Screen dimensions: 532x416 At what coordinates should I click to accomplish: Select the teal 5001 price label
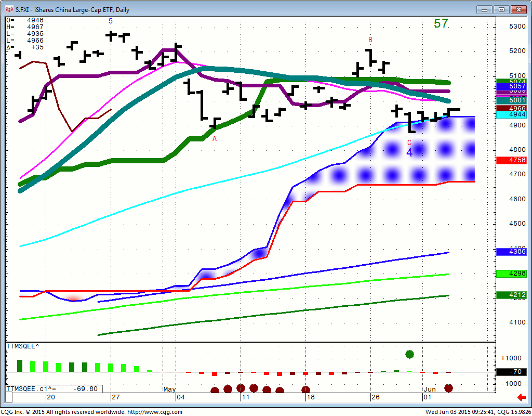[x=511, y=100]
